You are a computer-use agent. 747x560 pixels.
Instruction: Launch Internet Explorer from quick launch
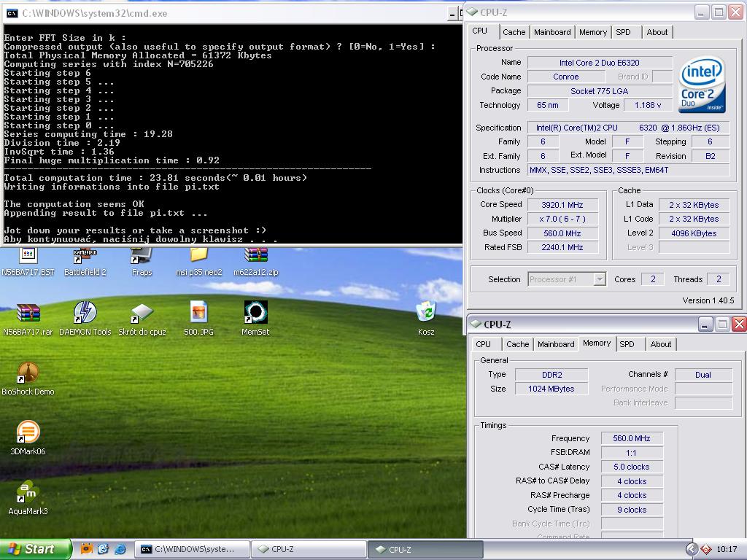coord(120,549)
